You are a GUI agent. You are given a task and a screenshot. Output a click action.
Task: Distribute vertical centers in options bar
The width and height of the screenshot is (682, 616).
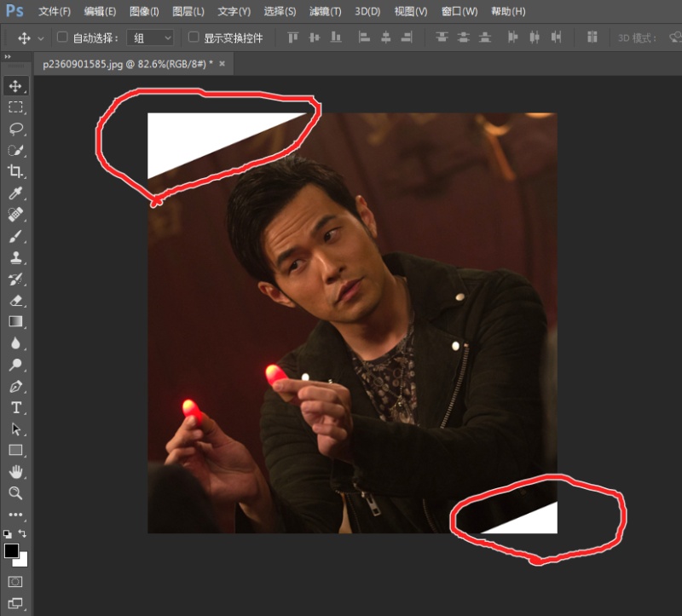pyautogui.click(x=463, y=37)
